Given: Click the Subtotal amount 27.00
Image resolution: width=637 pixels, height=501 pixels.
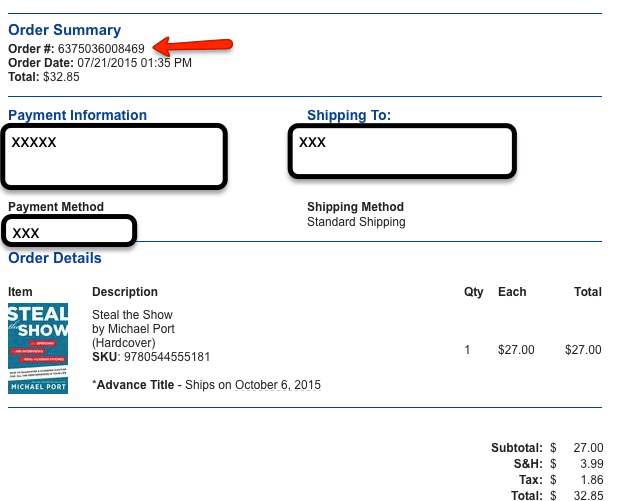Looking at the screenshot, I should pyautogui.click(x=588, y=447).
